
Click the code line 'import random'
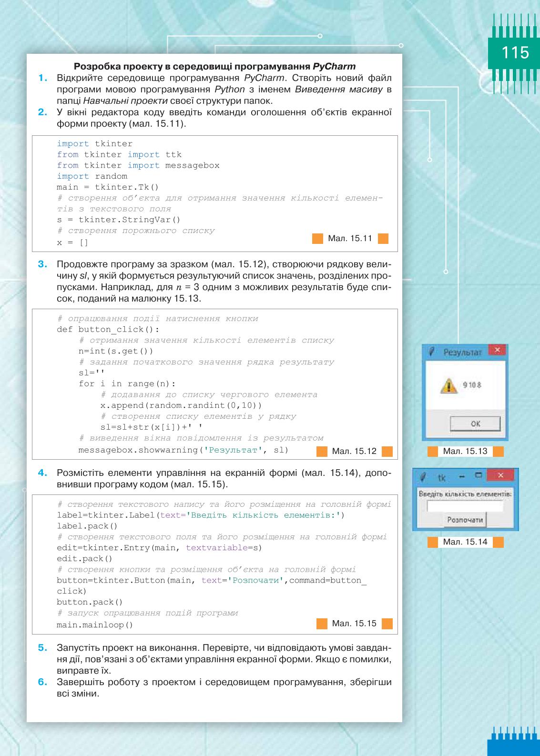point(92,176)
